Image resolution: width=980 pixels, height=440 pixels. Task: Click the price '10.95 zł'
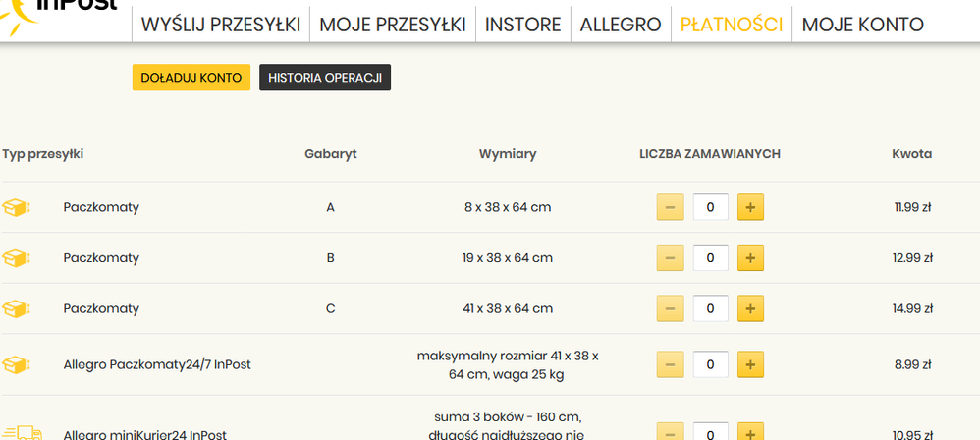[x=912, y=436]
